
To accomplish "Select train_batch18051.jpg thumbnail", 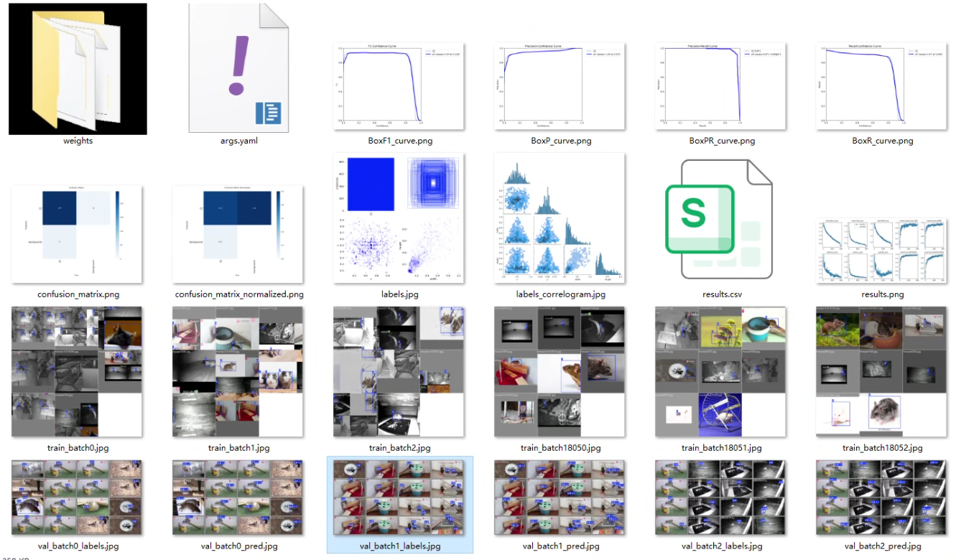I will [721, 372].
